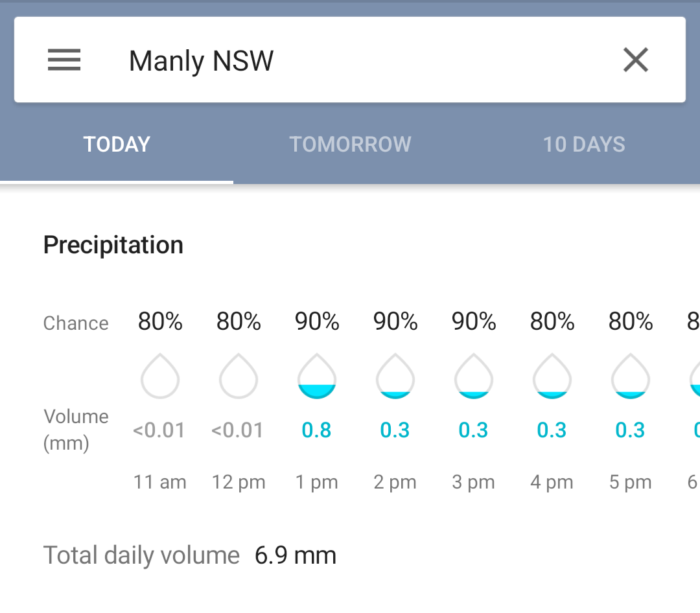Screen dimensions: 700x613
Task: Open the 10 DAYS forecast tab
Action: pyautogui.click(x=583, y=145)
